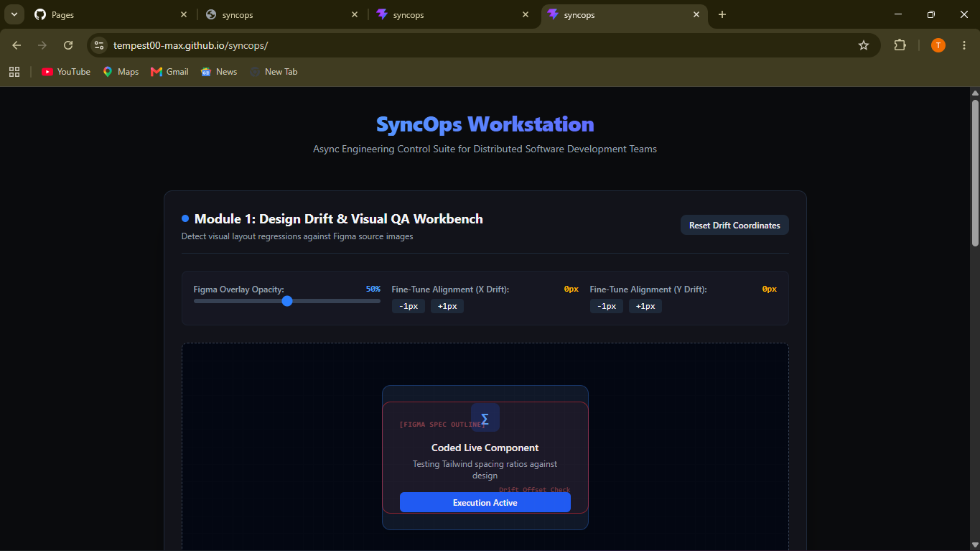Close the syncops tab with globe favicon
The image size is (980, 551).
355,14
